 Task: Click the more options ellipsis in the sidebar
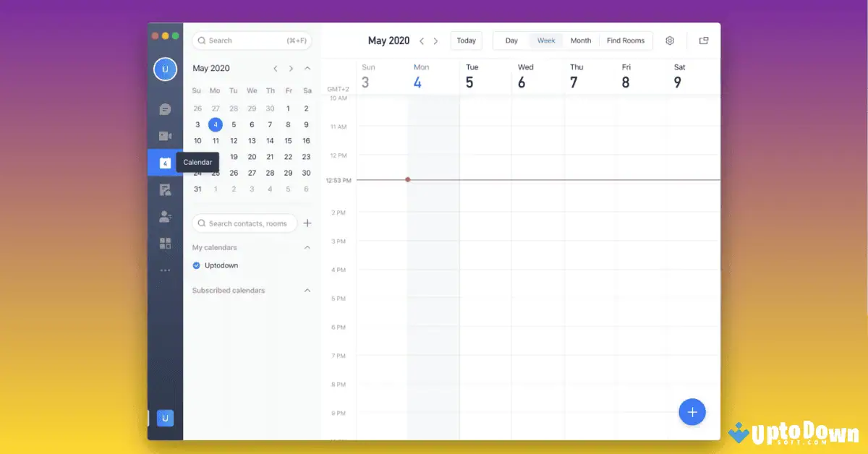pyautogui.click(x=165, y=270)
